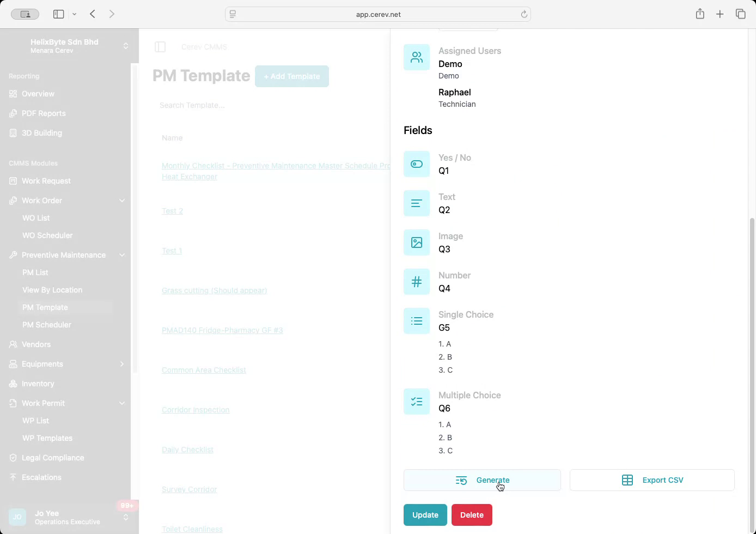Open the Test 1 template link
756x534 pixels.
(x=172, y=251)
